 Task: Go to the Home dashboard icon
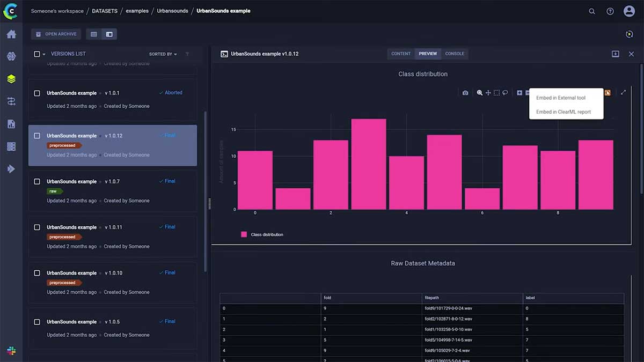(11, 34)
